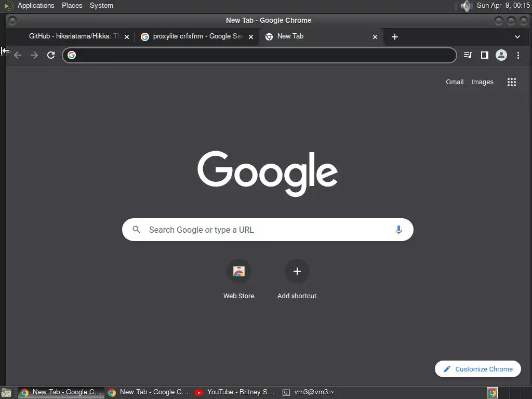Screen dimensions: 532x399
Task: Open the Gmail link
Action: 455,82
